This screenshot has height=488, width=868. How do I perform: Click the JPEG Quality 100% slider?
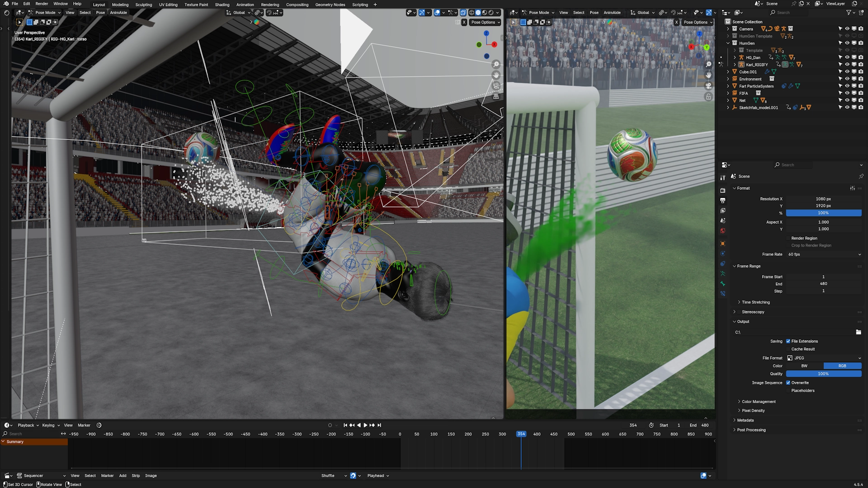[x=824, y=374]
